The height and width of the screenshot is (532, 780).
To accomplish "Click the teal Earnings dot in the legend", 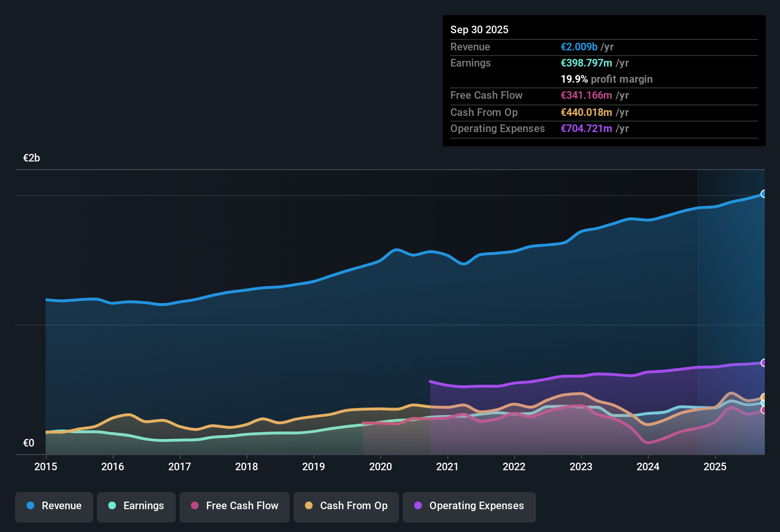I will point(112,506).
